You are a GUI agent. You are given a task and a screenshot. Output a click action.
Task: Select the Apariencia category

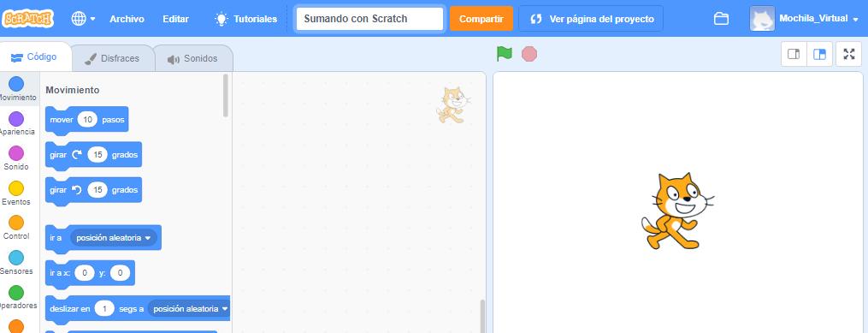pos(16,123)
